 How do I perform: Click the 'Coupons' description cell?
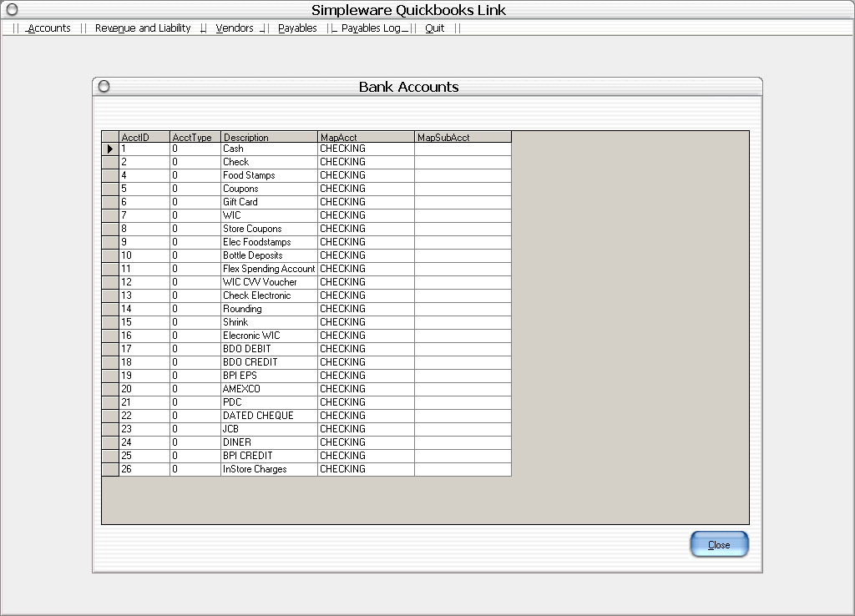270,189
